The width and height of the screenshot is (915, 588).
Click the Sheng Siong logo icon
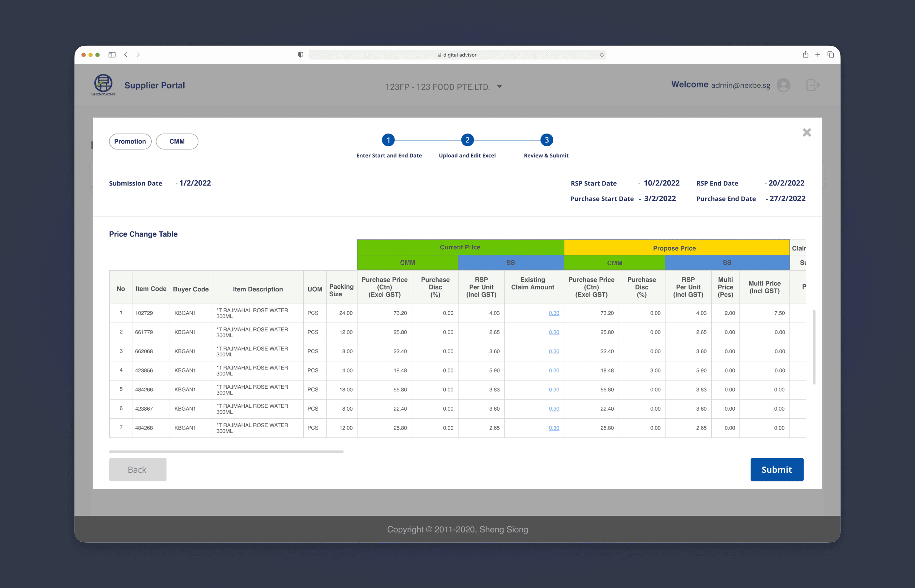click(x=103, y=85)
